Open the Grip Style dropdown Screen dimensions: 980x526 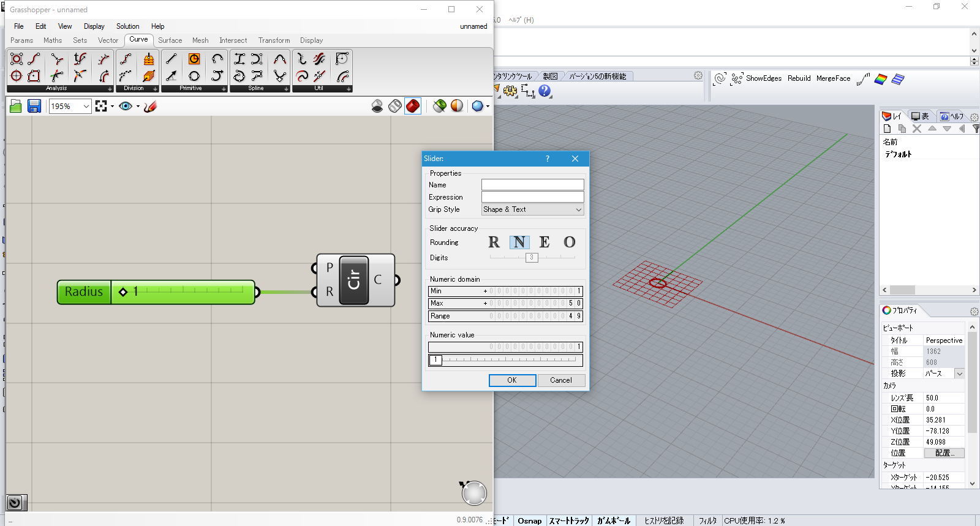(532, 209)
